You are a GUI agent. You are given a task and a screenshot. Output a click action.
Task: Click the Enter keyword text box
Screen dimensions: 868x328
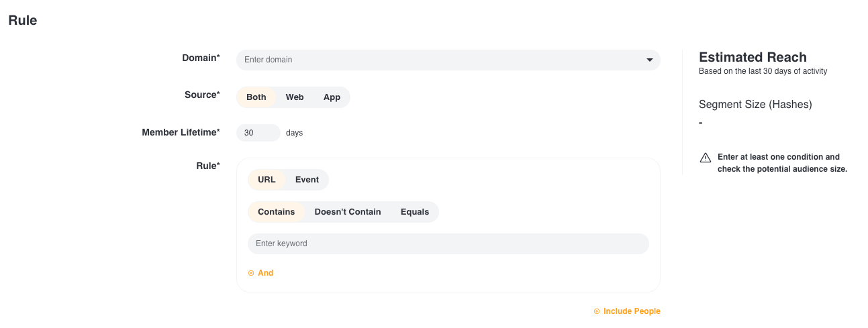click(x=448, y=243)
